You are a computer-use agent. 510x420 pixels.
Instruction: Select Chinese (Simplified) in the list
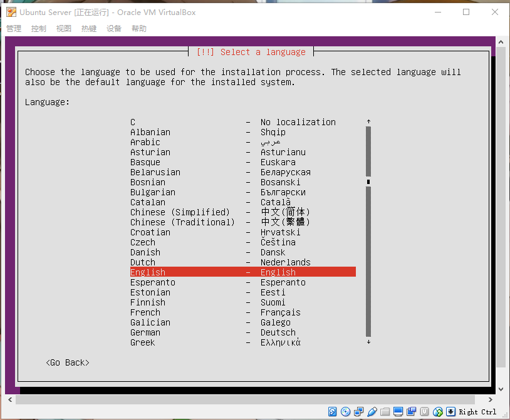click(x=243, y=212)
